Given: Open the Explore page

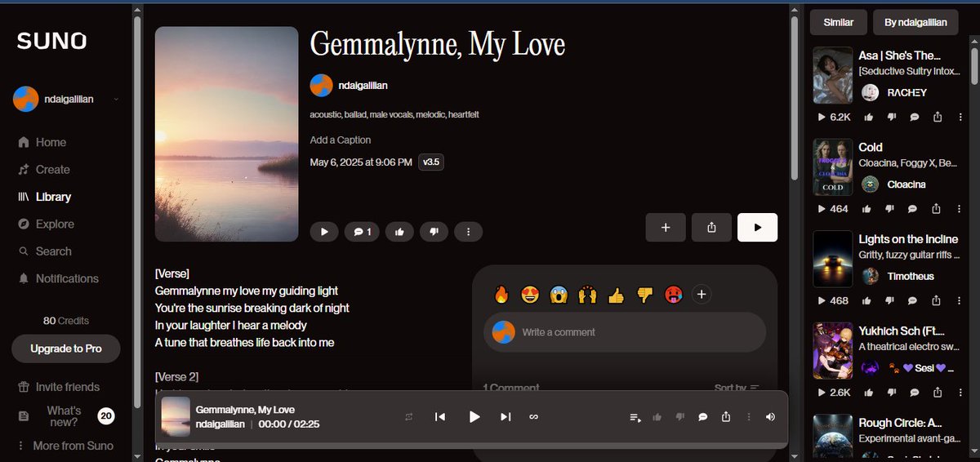Looking at the screenshot, I should 46,224.
